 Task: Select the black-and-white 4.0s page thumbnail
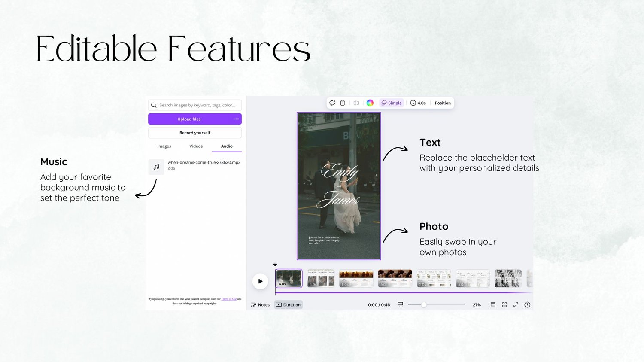pos(508,278)
